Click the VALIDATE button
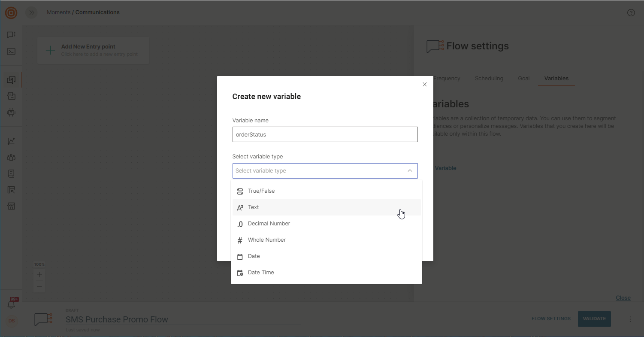 click(x=594, y=319)
